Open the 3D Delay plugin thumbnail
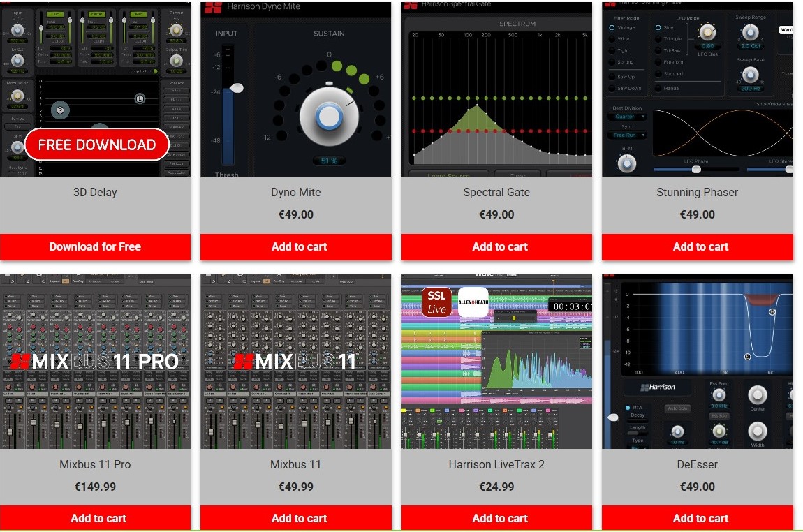Screen dimensions: 803x532 point(95,89)
